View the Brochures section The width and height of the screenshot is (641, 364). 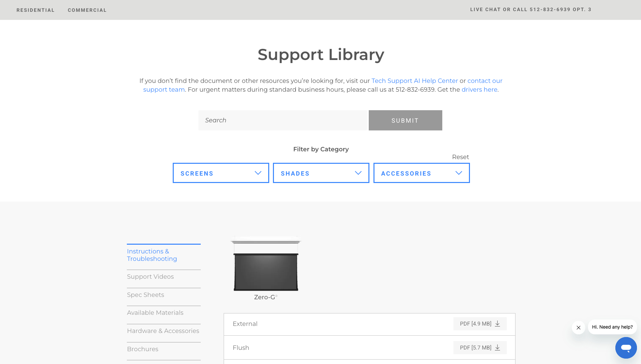[142, 349]
